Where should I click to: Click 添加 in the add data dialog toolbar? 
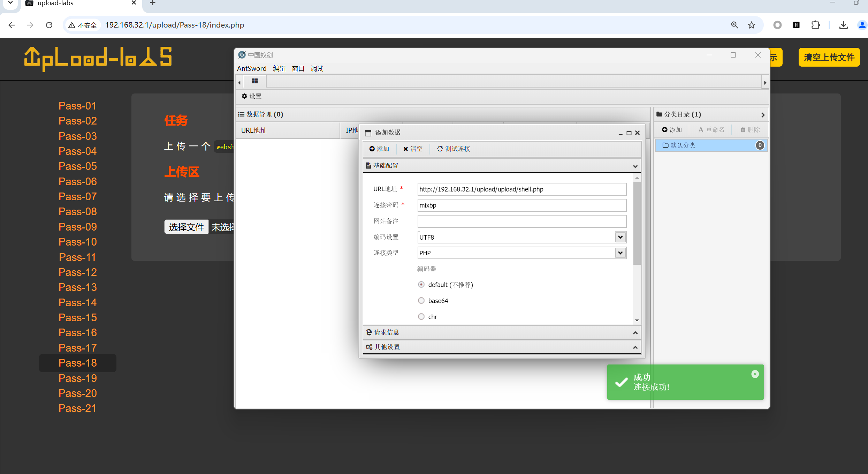tap(379, 149)
